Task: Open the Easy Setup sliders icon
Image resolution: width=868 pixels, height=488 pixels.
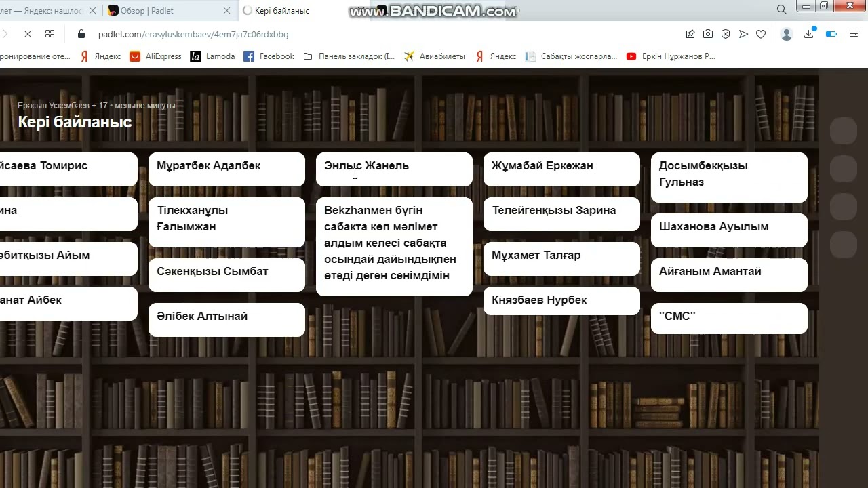Action: pyautogui.click(x=854, y=34)
